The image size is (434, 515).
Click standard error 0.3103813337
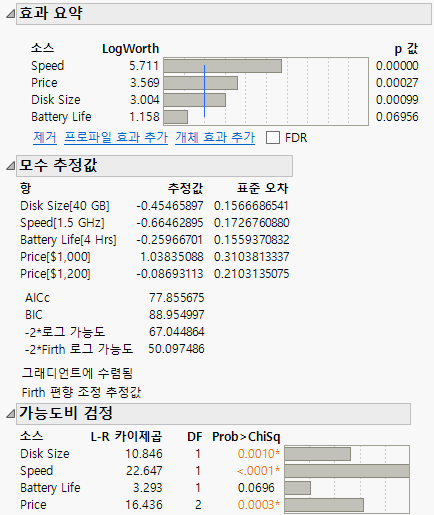coord(252,257)
